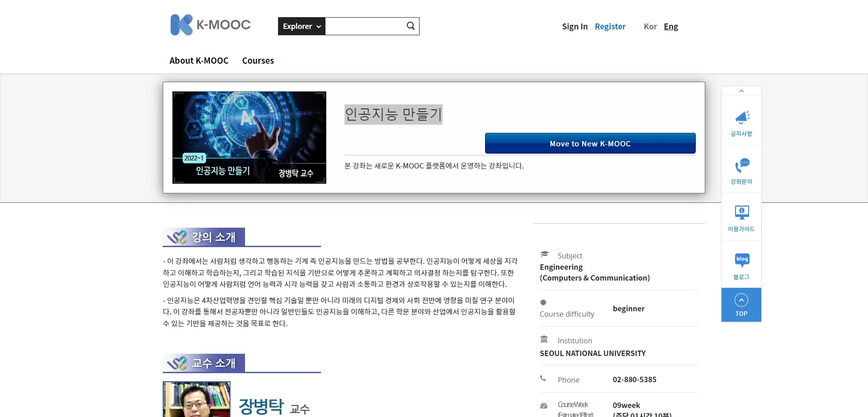Click the Phone handset icon

pyautogui.click(x=543, y=378)
